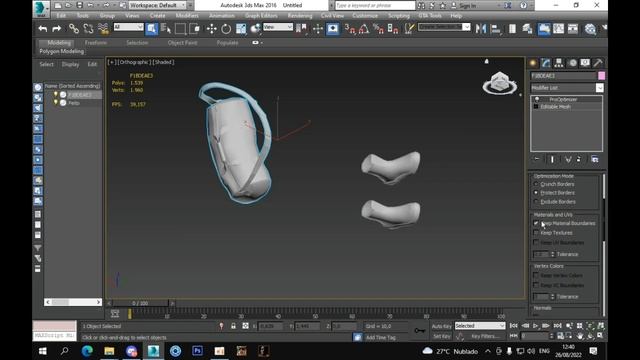Toggle Window/Crossing selection mode icon
Viewport: 640px width, 360px height.
(x=195, y=29)
